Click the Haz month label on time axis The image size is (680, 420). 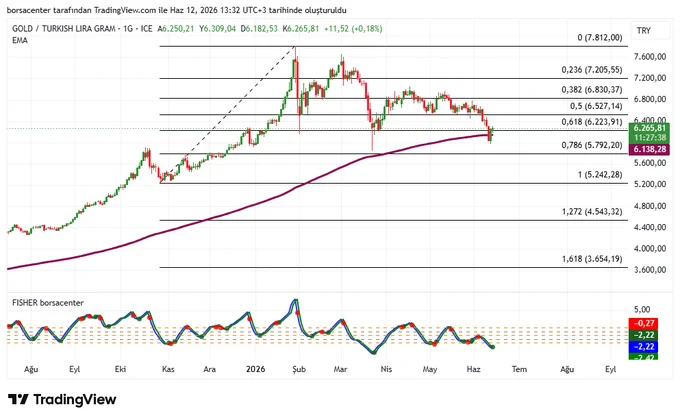coord(474,369)
